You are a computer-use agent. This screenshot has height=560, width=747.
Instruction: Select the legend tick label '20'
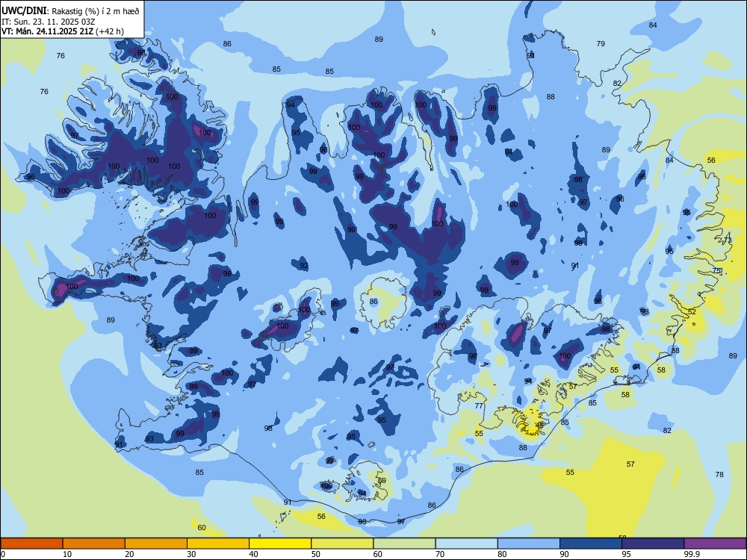pos(129,554)
